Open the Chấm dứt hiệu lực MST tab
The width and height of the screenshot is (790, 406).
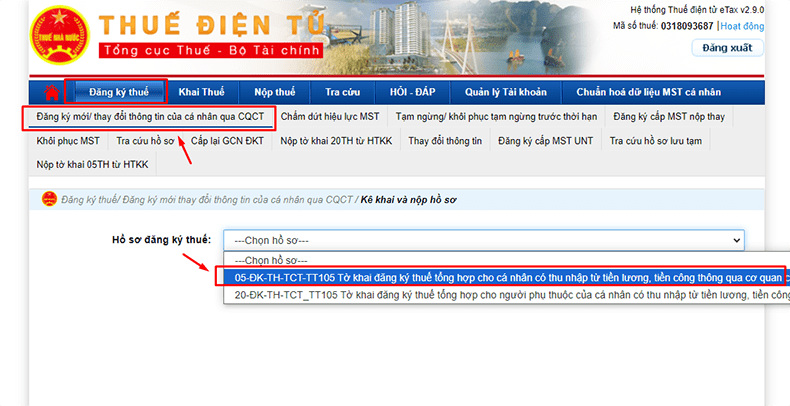(x=329, y=117)
